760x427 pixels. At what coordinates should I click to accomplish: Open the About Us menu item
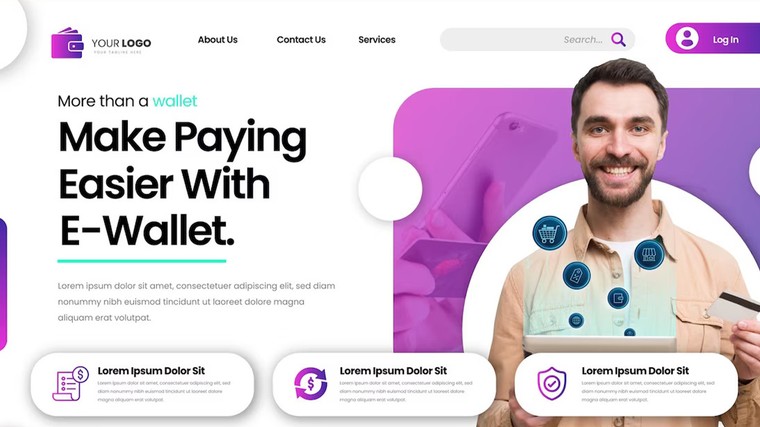click(218, 40)
